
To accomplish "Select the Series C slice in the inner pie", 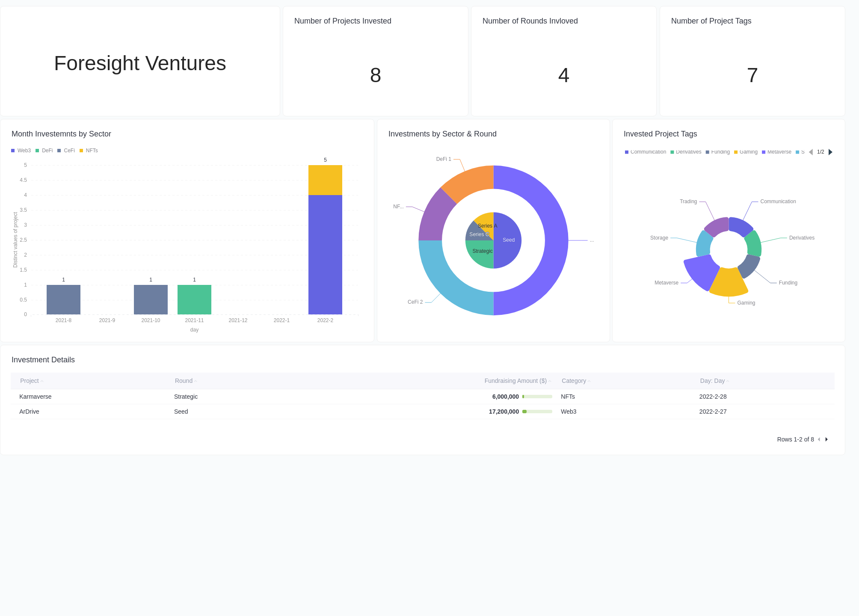I will (x=474, y=233).
